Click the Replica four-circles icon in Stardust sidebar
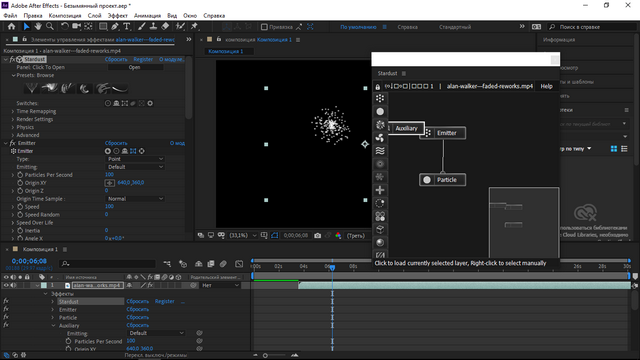This screenshot has height=360, width=640. (380, 216)
